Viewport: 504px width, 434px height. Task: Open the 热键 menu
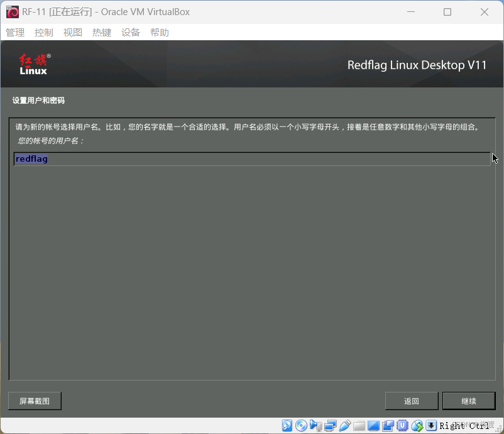(102, 33)
